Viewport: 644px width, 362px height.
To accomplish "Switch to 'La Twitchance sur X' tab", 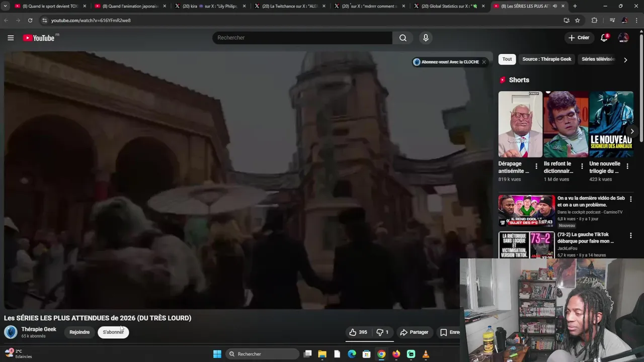I will tap(290, 6).
